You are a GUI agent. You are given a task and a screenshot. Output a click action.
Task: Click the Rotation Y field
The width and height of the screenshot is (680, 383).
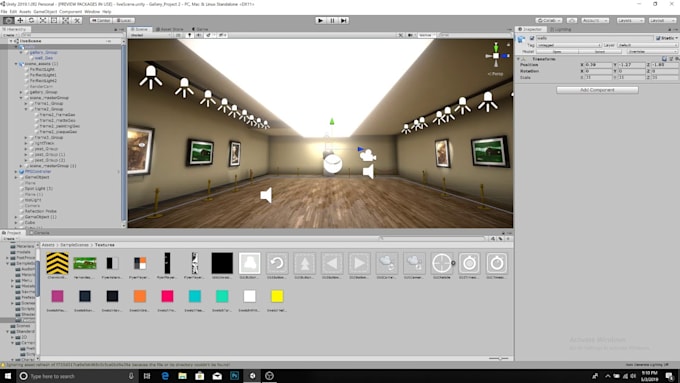click(x=631, y=71)
